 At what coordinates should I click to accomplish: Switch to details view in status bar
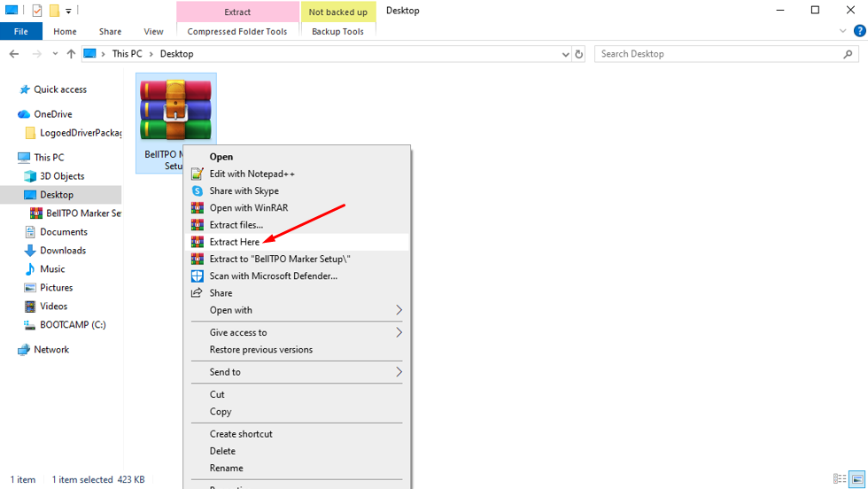coord(840,479)
